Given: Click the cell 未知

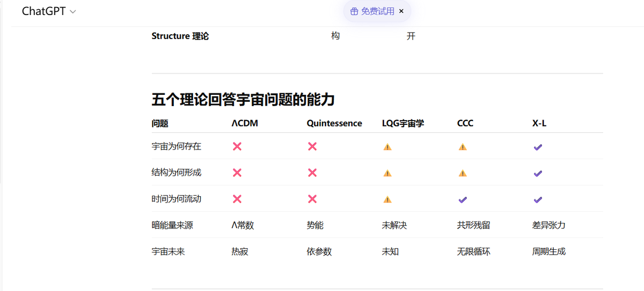Looking at the screenshot, I should click(x=390, y=251).
